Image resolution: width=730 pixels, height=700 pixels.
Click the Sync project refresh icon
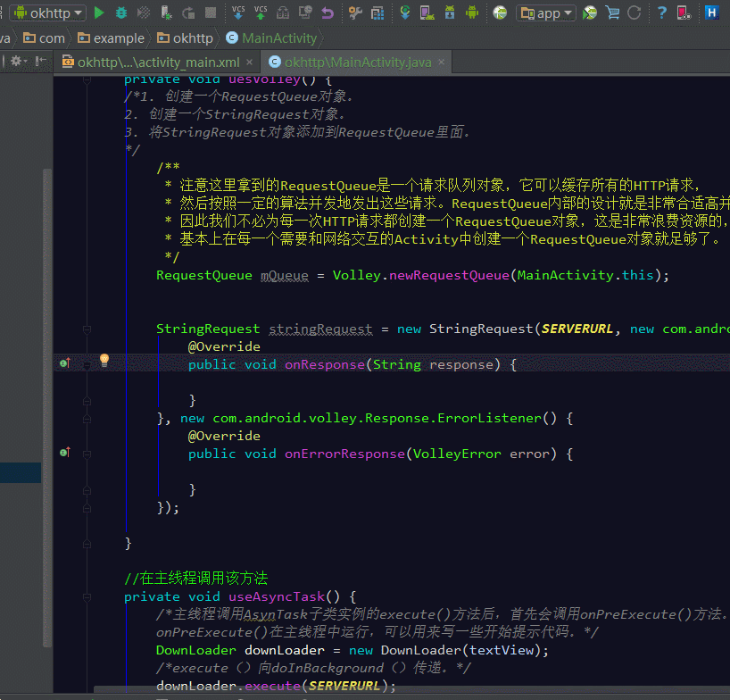[635, 12]
